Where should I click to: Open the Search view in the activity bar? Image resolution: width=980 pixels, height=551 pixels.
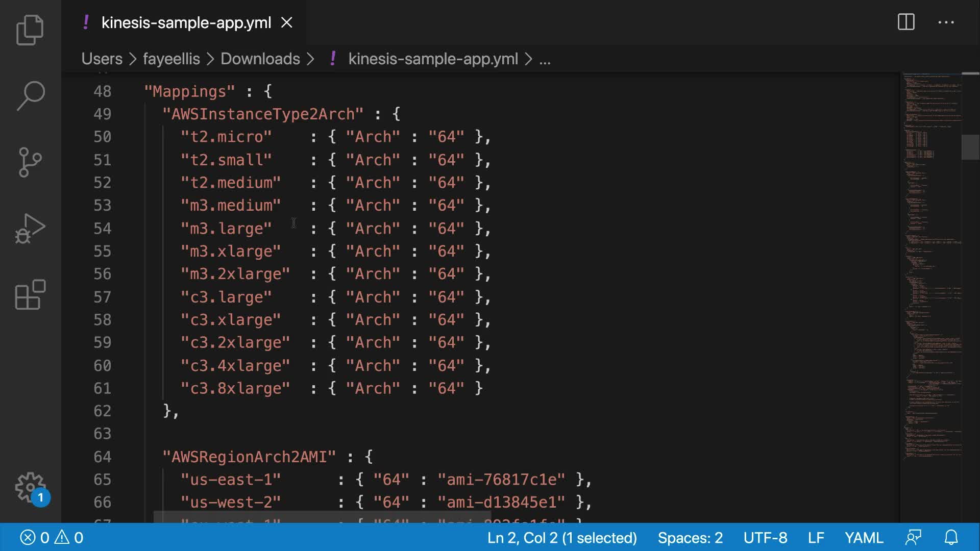click(x=30, y=95)
